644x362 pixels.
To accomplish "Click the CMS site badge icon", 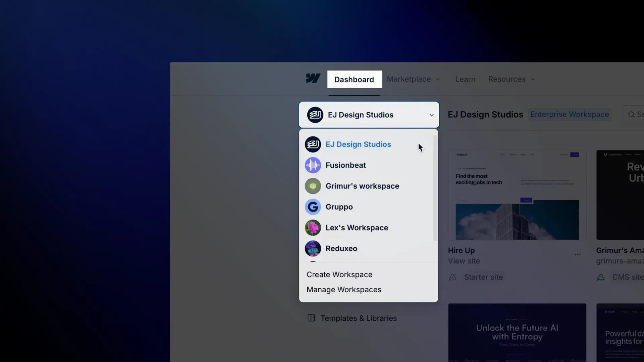I will [601, 277].
